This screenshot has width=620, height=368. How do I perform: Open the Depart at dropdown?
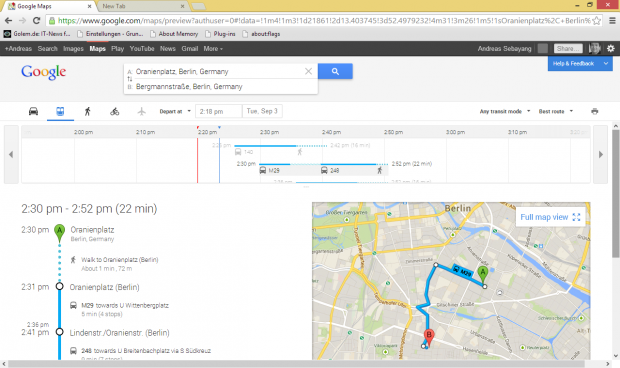[x=175, y=111]
